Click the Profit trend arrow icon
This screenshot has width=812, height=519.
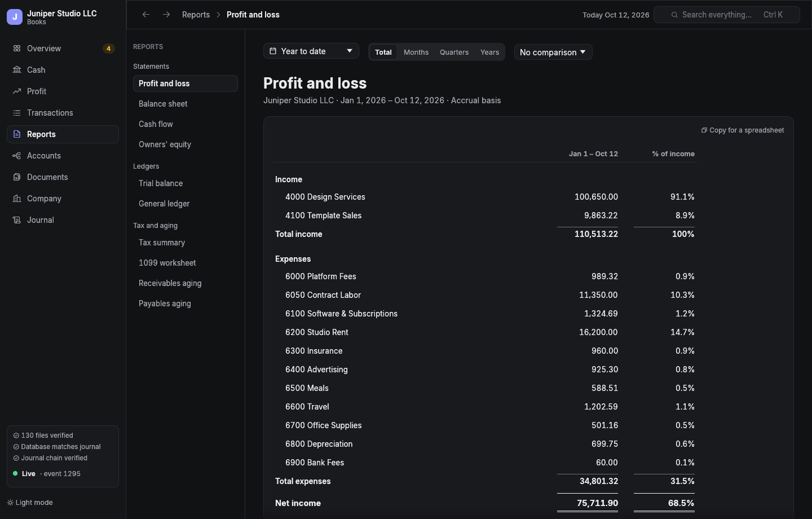(17, 91)
